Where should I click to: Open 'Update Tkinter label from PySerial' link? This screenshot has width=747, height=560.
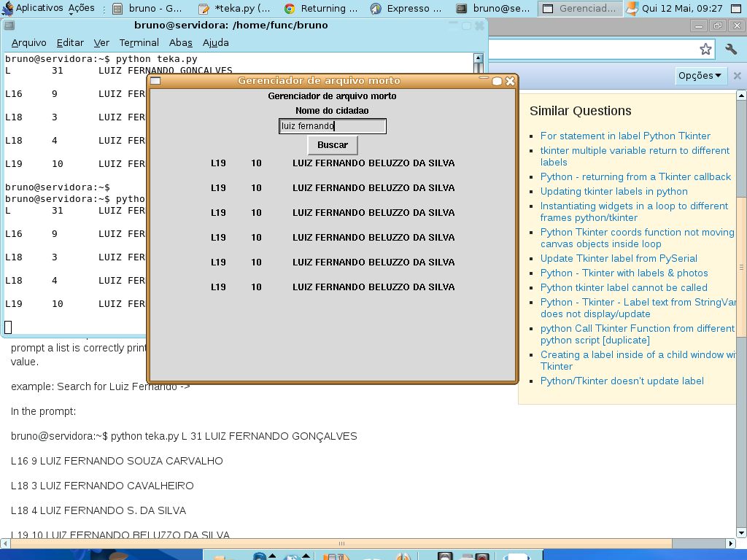[x=619, y=258]
